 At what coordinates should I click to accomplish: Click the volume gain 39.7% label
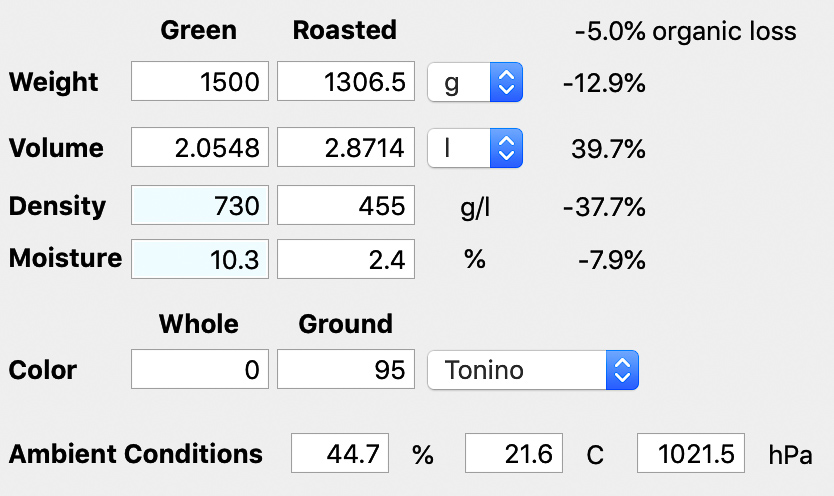608,149
